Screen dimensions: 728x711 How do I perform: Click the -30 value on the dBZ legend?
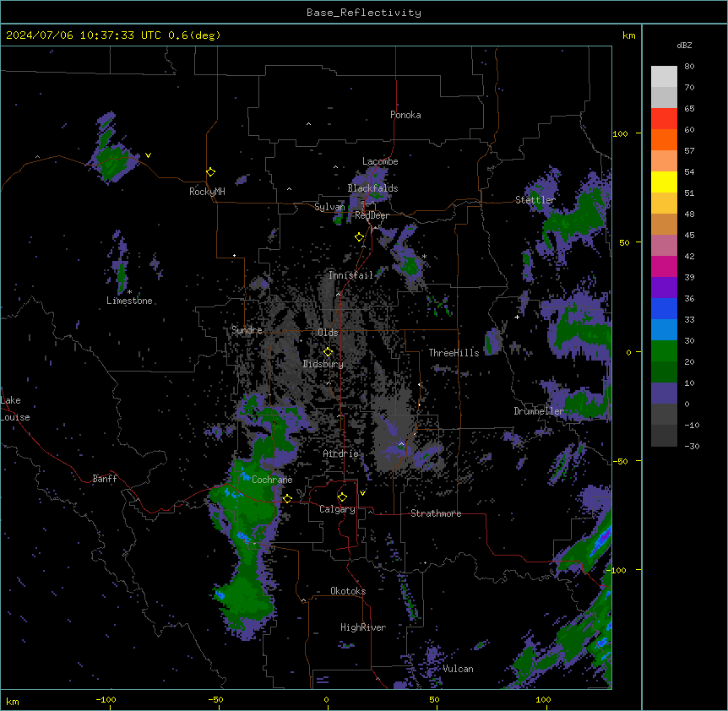(692, 446)
